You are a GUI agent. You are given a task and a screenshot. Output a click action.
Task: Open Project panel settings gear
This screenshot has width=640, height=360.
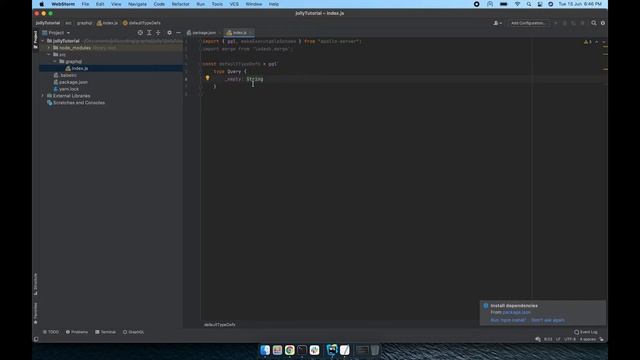point(169,33)
